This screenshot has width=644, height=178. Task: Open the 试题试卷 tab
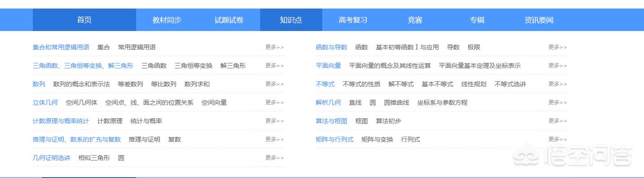[229, 20]
